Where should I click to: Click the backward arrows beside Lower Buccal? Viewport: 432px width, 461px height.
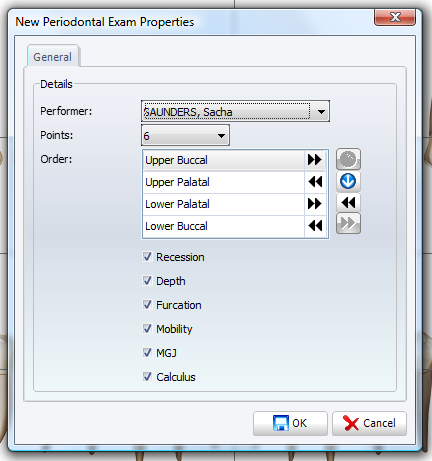315,226
